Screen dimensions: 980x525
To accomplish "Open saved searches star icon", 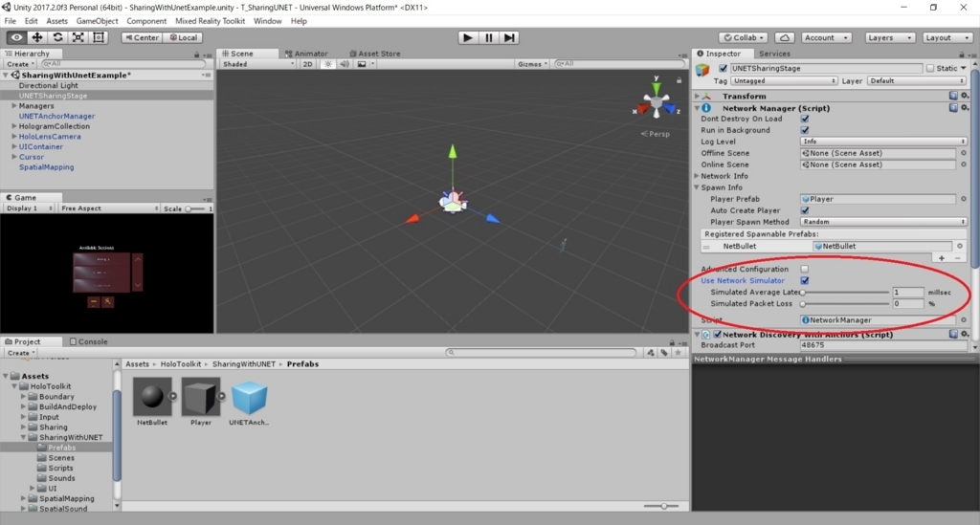I will click(678, 352).
